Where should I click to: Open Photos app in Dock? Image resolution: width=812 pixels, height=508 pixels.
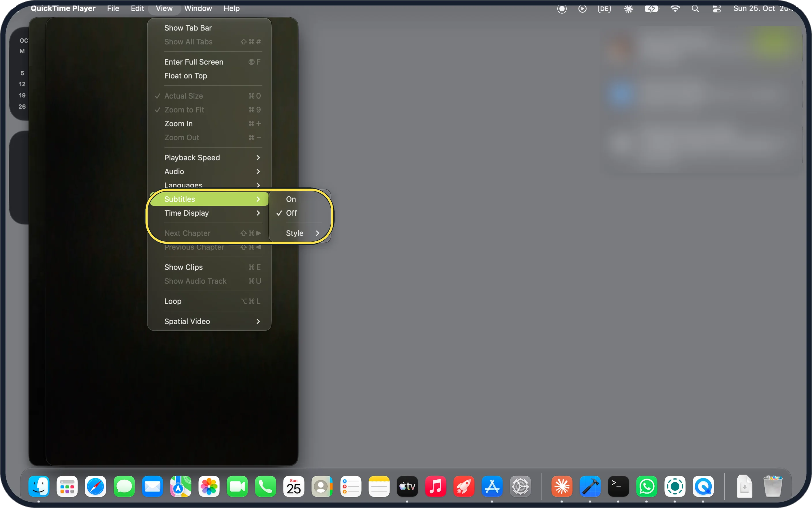(x=209, y=486)
